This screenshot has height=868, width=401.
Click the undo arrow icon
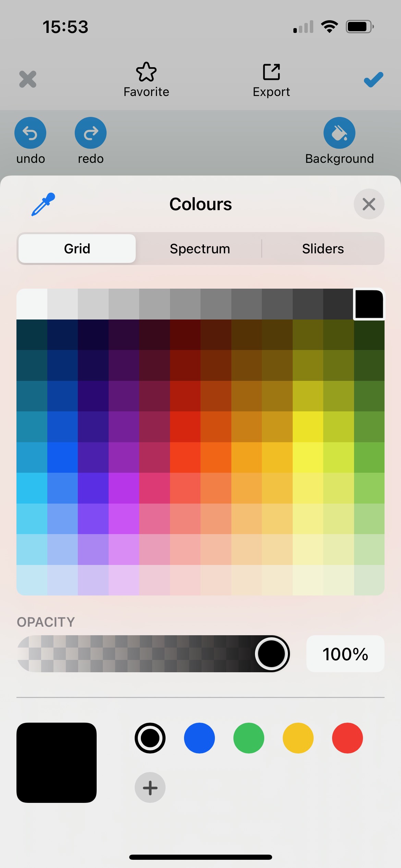(30, 133)
